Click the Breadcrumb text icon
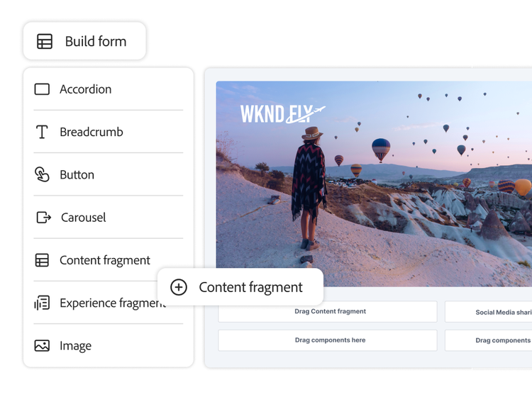This screenshot has width=532, height=399. (x=42, y=132)
